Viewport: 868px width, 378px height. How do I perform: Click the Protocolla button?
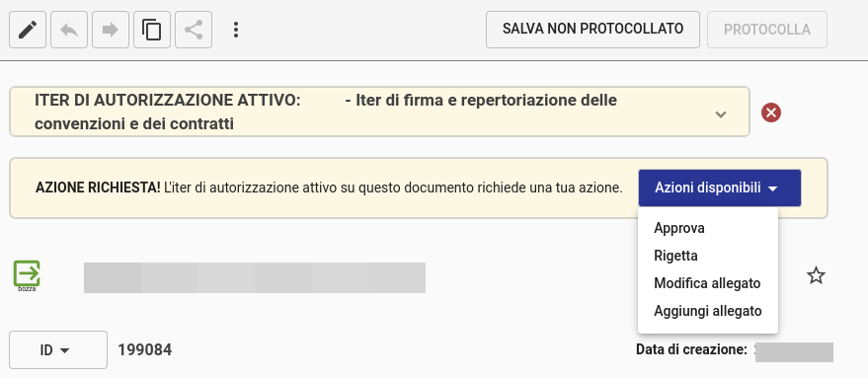[767, 30]
